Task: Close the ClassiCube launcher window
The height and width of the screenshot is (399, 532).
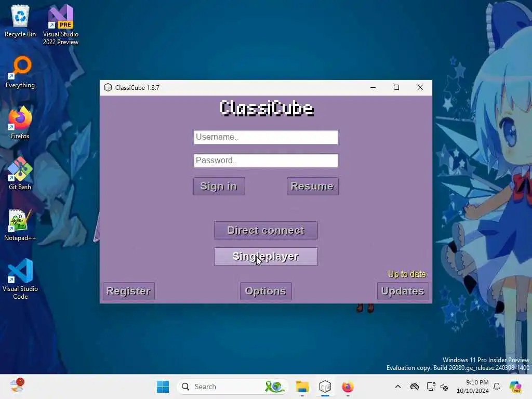Action: (420, 87)
